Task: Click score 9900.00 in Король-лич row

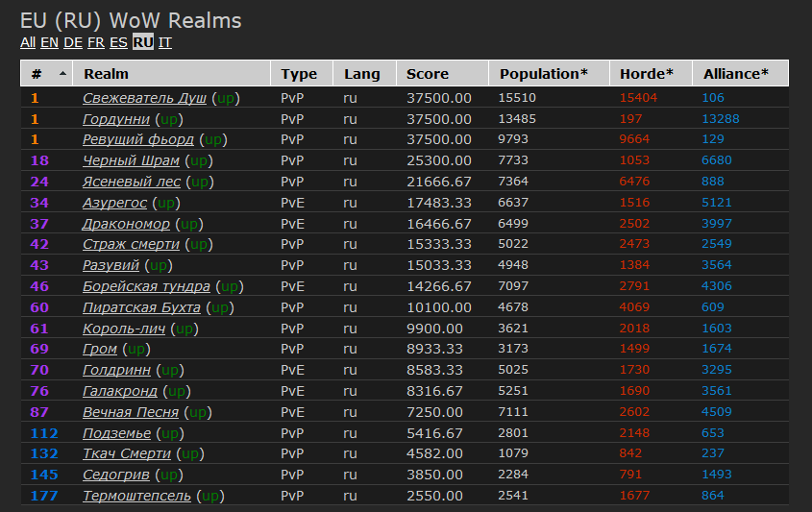Action: 434,329
